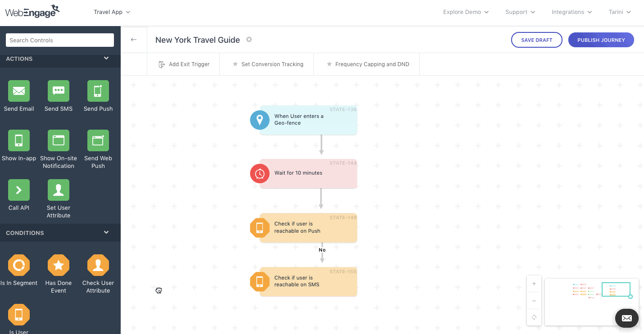Screen dimensions: 644x334
Task: Reset canvas zoom with refresh icon
Action: click(x=534, y=317)
